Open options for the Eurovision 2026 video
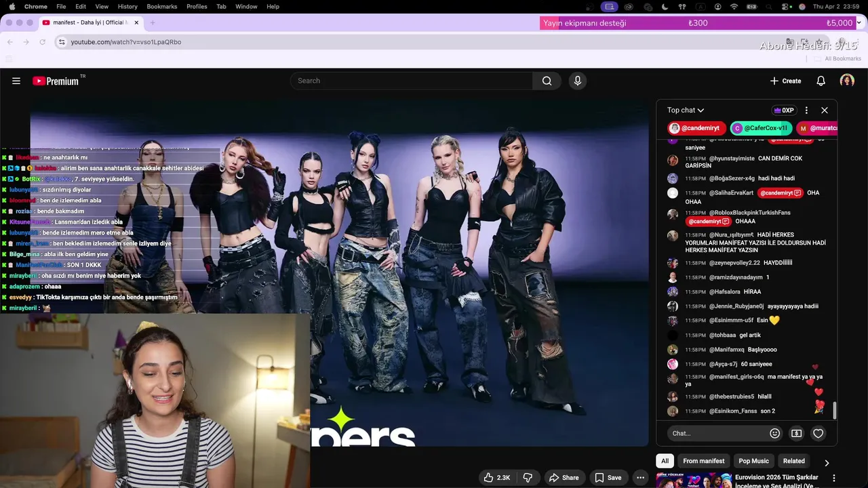 click(834, 479)
